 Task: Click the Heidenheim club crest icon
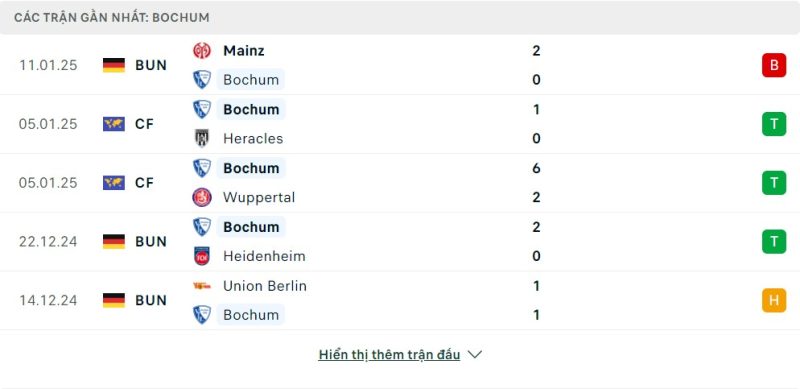(202, 256)
